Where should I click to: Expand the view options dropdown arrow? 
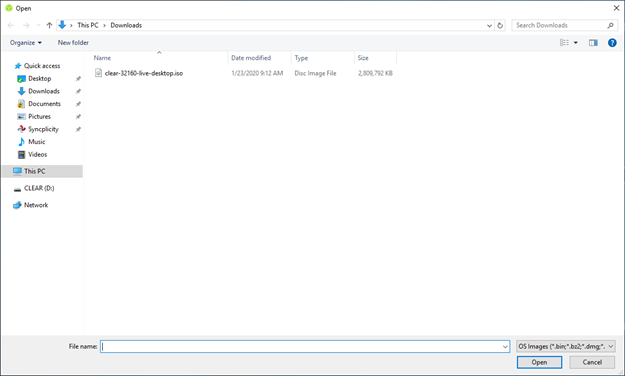[x=576, y=43]
